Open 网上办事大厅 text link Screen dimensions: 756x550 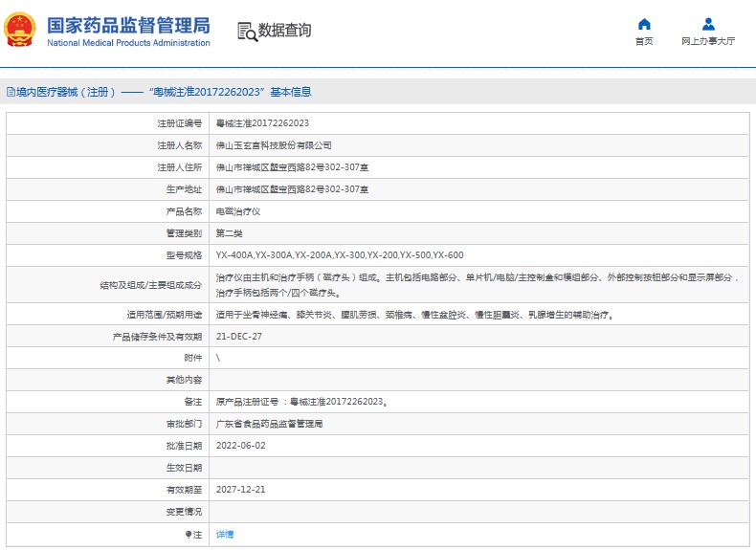708,41
